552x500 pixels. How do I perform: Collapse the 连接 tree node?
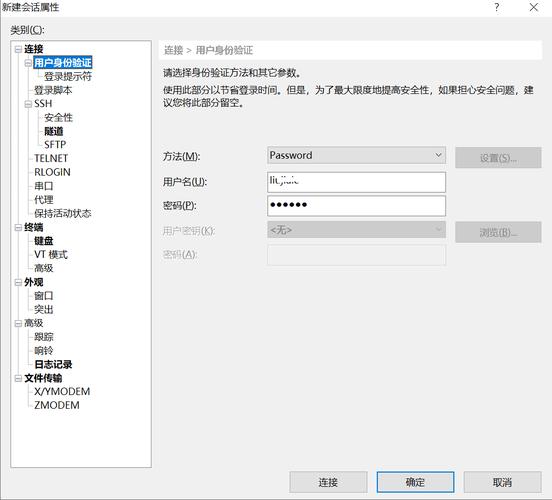(18, 49)
